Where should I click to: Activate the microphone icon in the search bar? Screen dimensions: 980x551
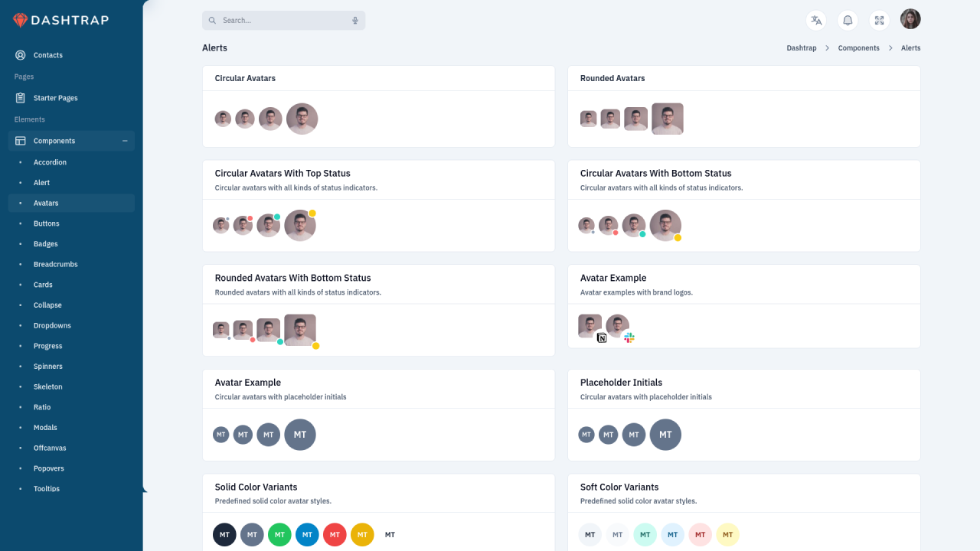click(354, 21)
